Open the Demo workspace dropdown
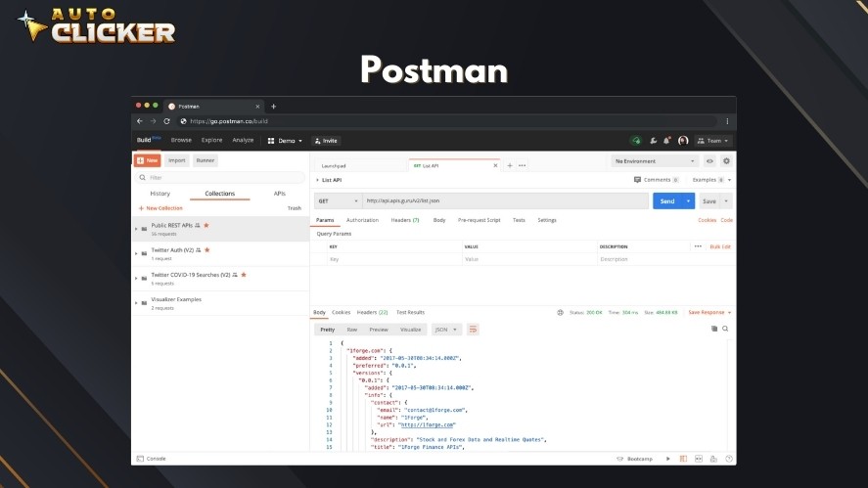Image resolution: width=868 pixels, height=488 pixels. 285,141
